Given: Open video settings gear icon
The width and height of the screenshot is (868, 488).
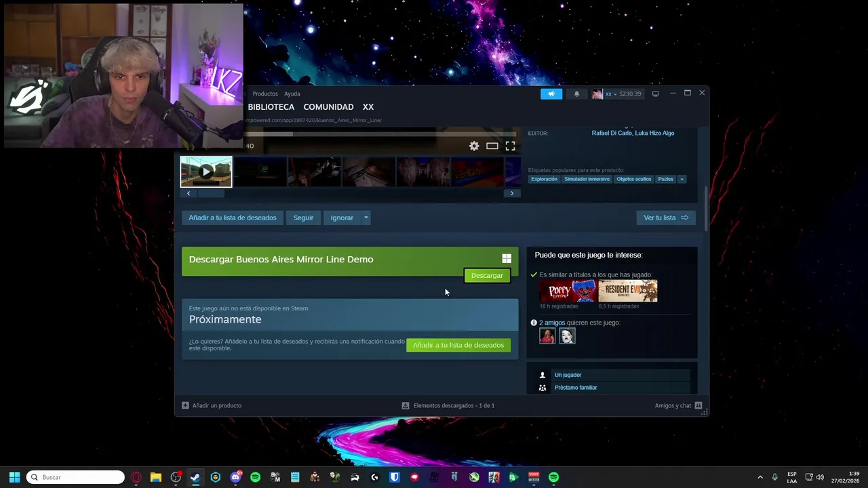Looking at the screenshot, I should coord(474,146).
